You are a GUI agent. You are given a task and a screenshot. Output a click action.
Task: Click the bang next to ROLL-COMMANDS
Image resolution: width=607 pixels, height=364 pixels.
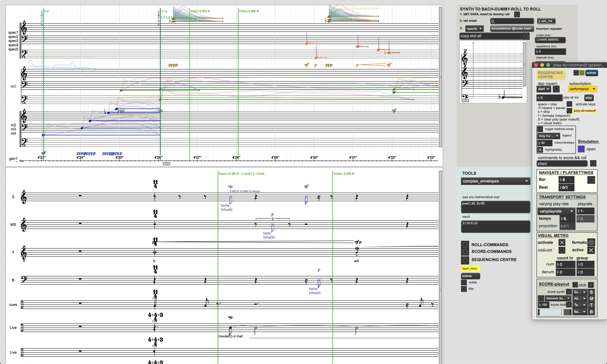[465, 244]
